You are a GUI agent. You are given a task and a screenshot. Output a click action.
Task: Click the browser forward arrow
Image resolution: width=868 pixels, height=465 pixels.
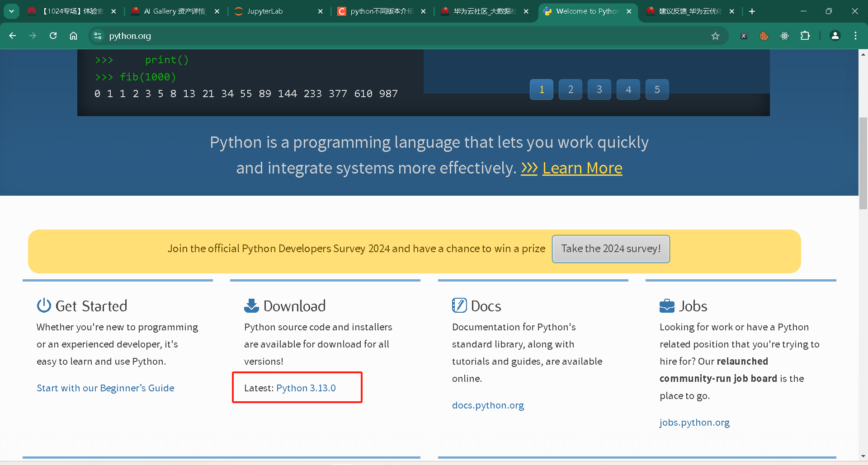[x=33, y=36]
